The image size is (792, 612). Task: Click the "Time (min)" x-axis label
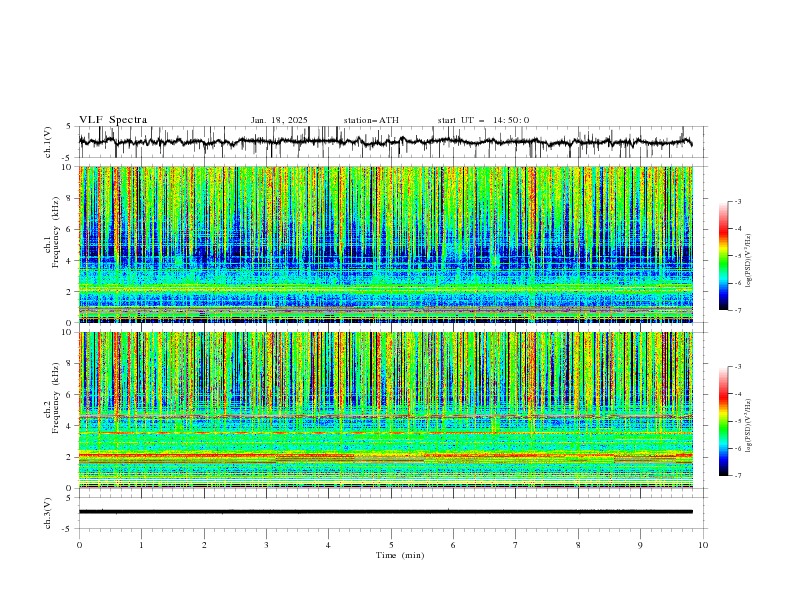[x=400, y=555]
